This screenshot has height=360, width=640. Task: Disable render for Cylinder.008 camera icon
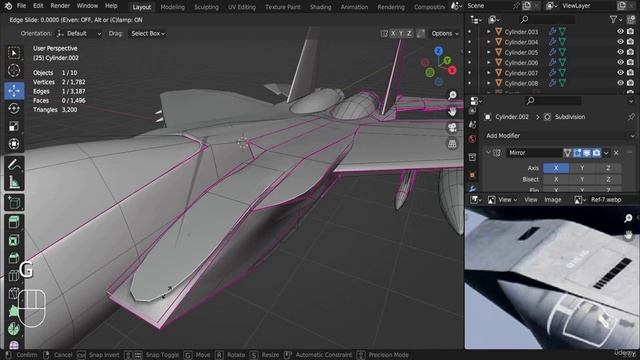click(x=631, y=83)
